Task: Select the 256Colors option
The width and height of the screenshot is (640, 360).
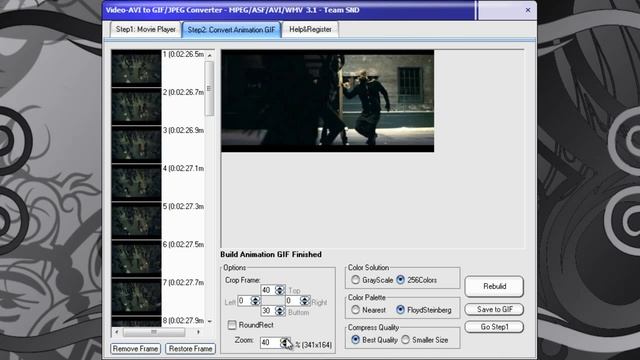Action: click(416, 280)
